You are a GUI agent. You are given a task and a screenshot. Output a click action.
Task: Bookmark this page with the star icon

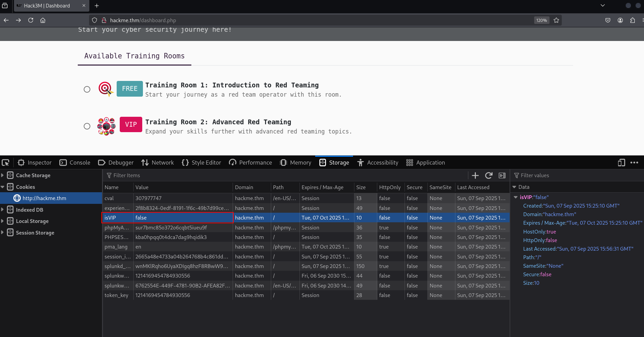coord(556,20)
